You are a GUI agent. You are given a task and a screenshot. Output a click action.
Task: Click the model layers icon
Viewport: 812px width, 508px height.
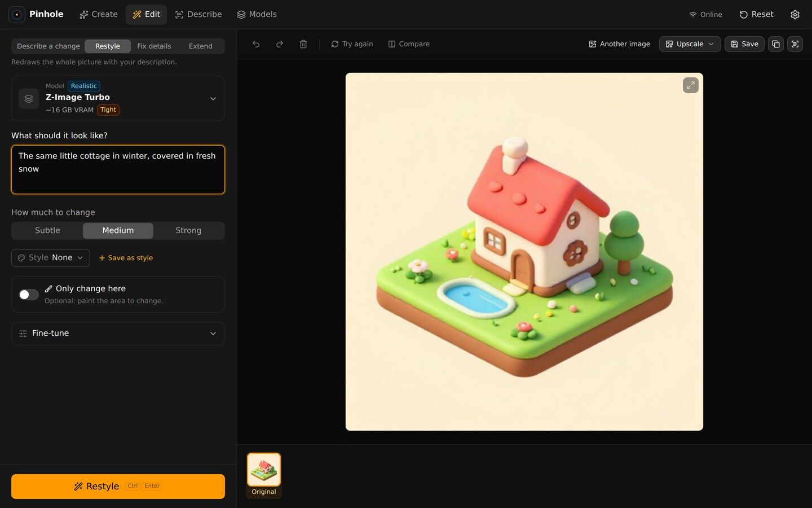29,99
